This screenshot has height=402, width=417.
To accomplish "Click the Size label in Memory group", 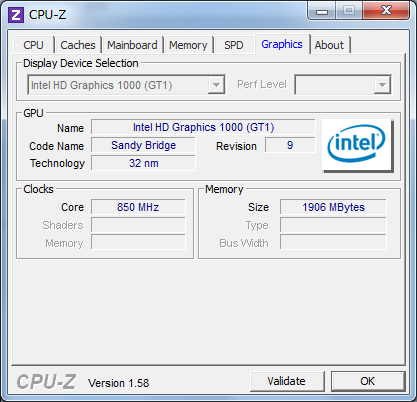I will [258, 207].
